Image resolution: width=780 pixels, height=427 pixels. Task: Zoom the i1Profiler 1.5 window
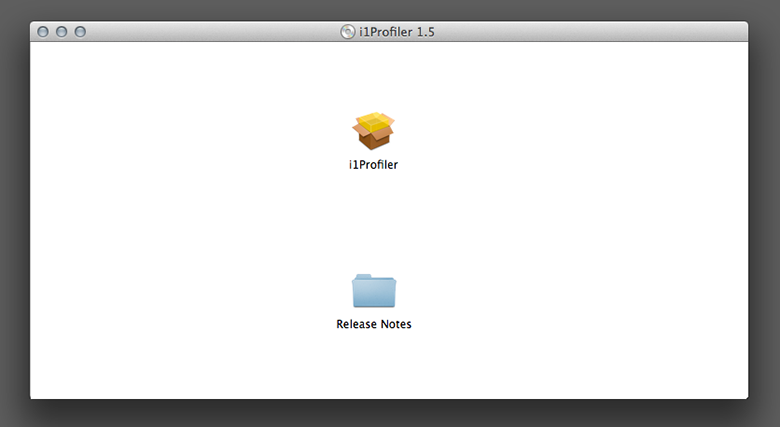[80, 32]
